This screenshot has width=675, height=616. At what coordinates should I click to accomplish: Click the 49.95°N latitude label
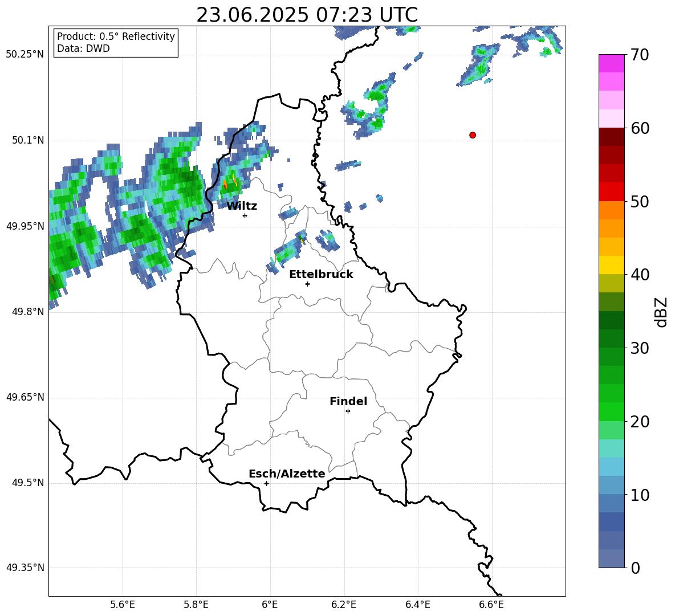[x=25, y=226]
